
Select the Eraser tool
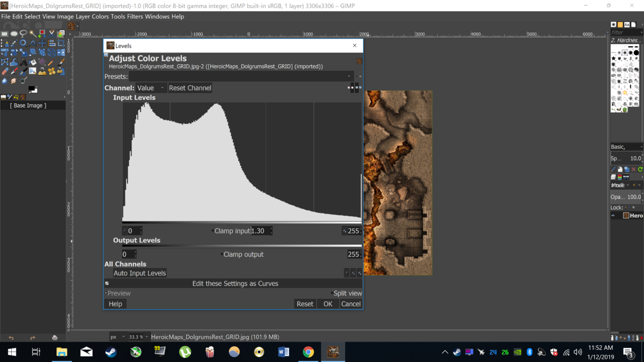[x=5, y=71]
